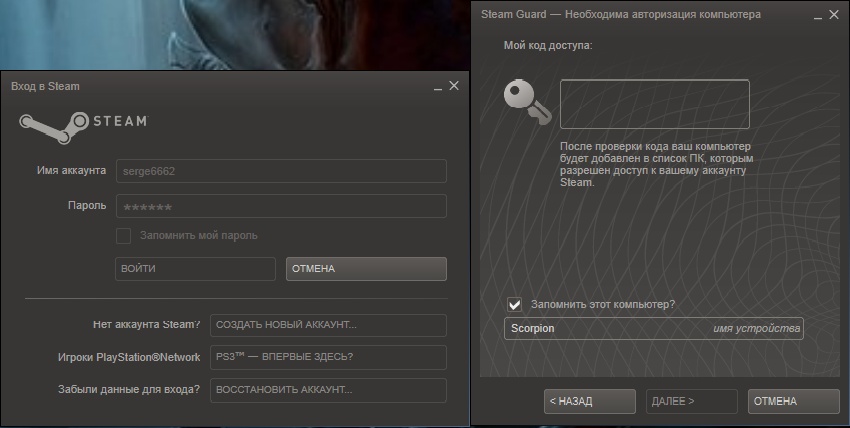Image resolution: width=850 pixels, height=428 pixels.
Task: Click the Вход в Steam title
Action: (45, 86)
